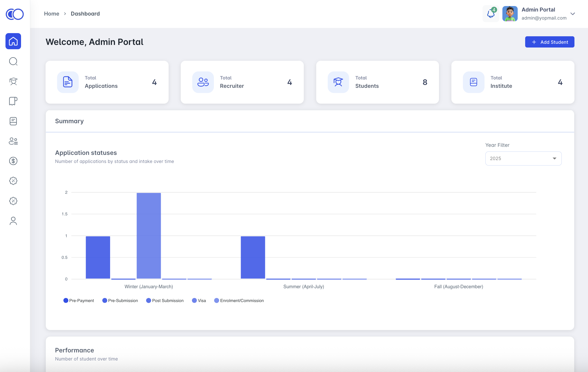Open the document list sidebar icon

(13, 121)
